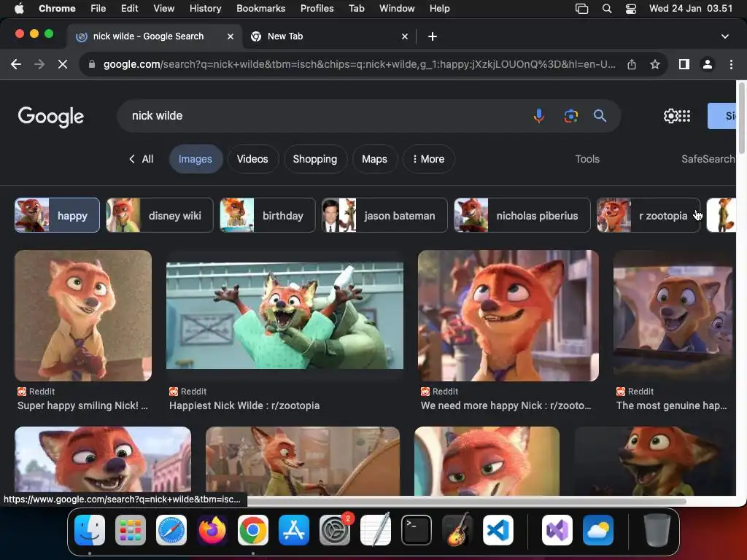This screenshot has height=560, width=747.
Task: Apply the jason bateman filter chip
Action: coord(384,215)
